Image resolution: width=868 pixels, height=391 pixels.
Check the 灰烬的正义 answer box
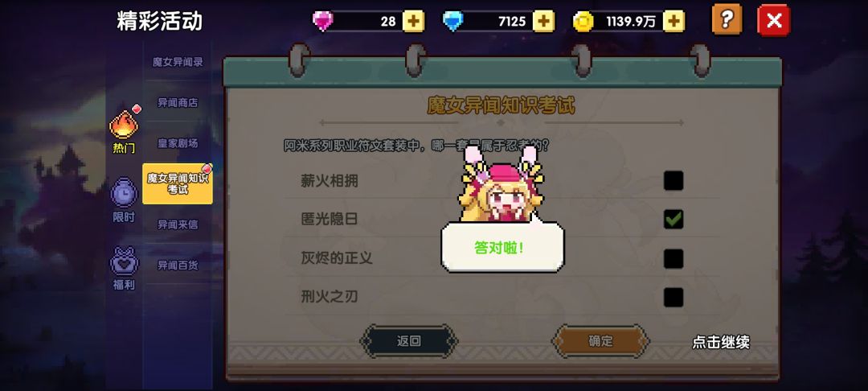point(674,258)
